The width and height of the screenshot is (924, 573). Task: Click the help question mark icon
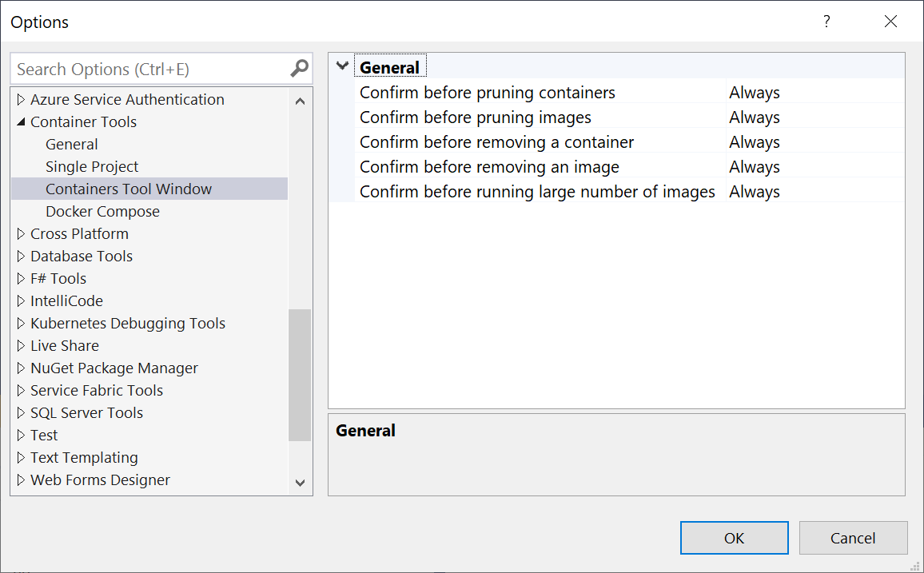point(826,22)
